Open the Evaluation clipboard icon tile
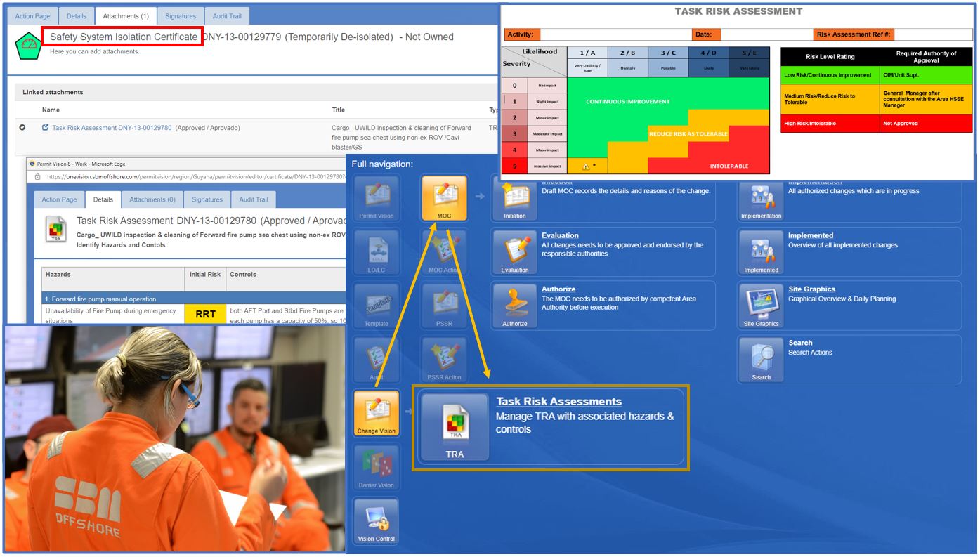The width and height of the screenshot is (980, 557). click(515, 253)
